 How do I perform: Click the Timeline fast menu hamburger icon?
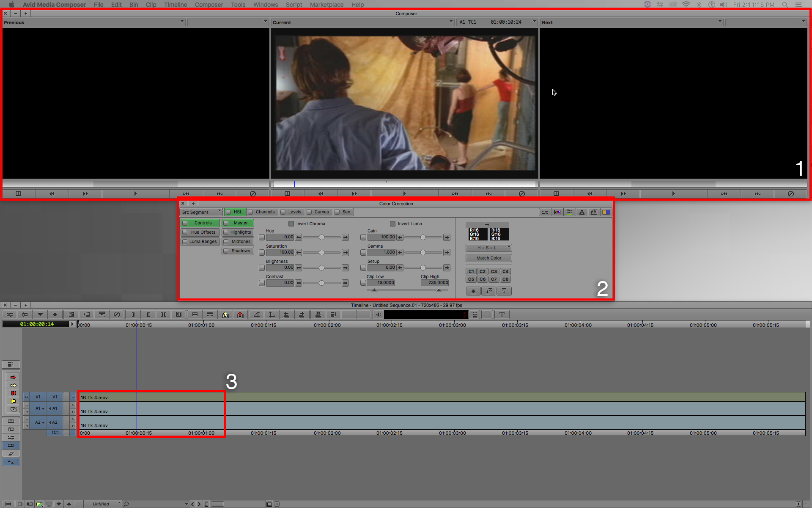pyautogui.click(x=11, y=364)
